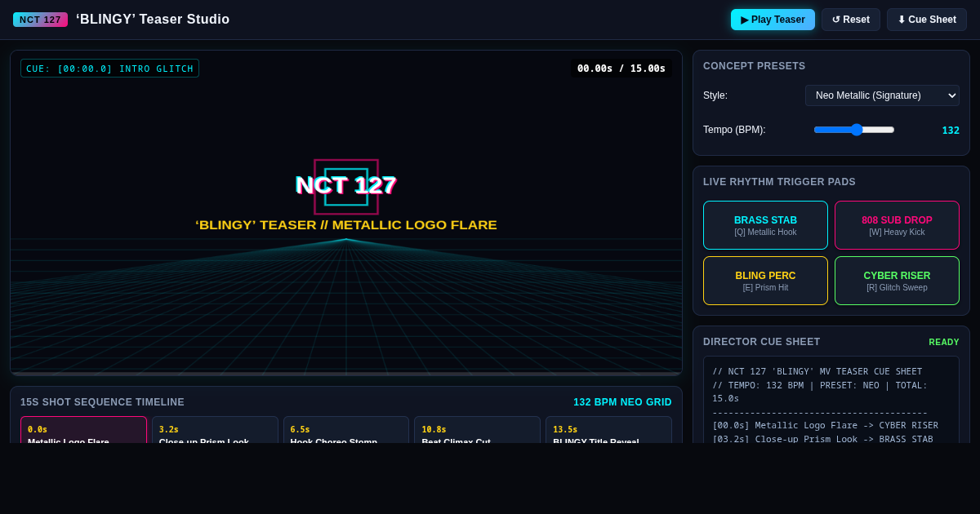This screenshot has width=980, height=514.
Task: Trigger the 808 SUB DROP pad
Action: [897, 225]
